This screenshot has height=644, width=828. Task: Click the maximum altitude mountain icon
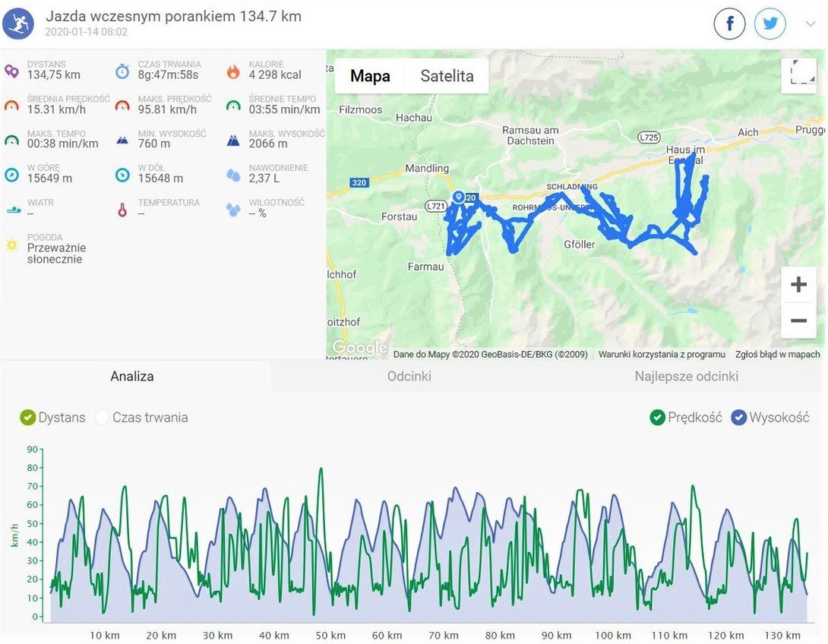233,140
